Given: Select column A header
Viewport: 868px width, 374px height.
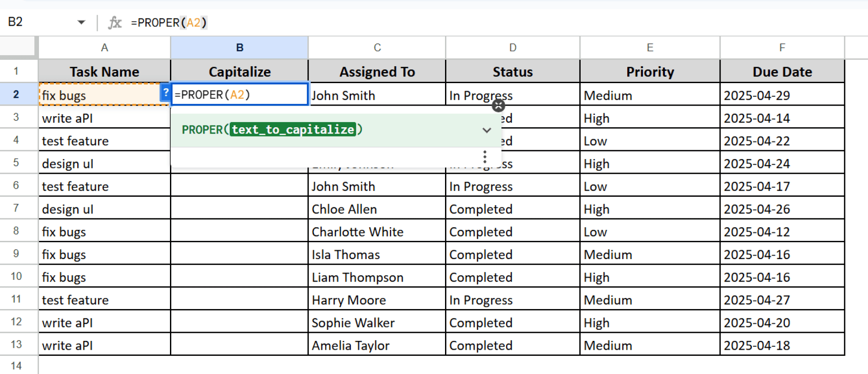Looking at the screenshot, I should tap(104, 47).
